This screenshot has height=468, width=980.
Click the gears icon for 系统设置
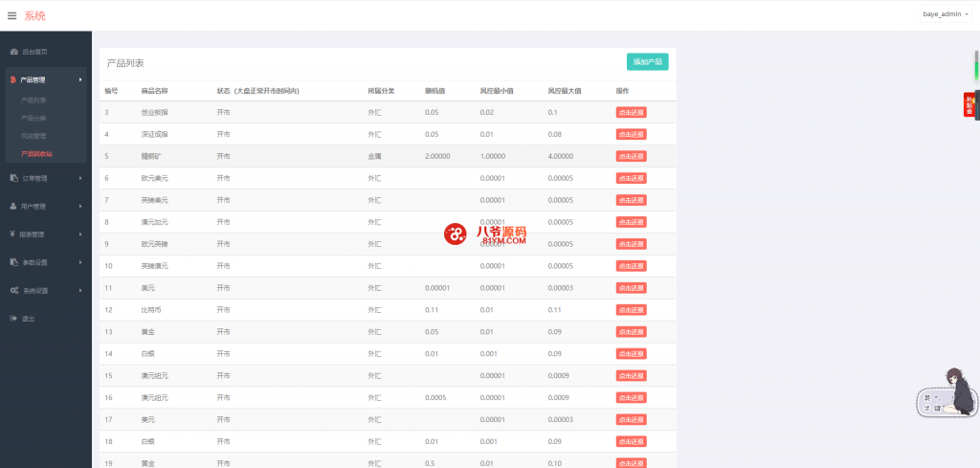click(x=14, y=291)
